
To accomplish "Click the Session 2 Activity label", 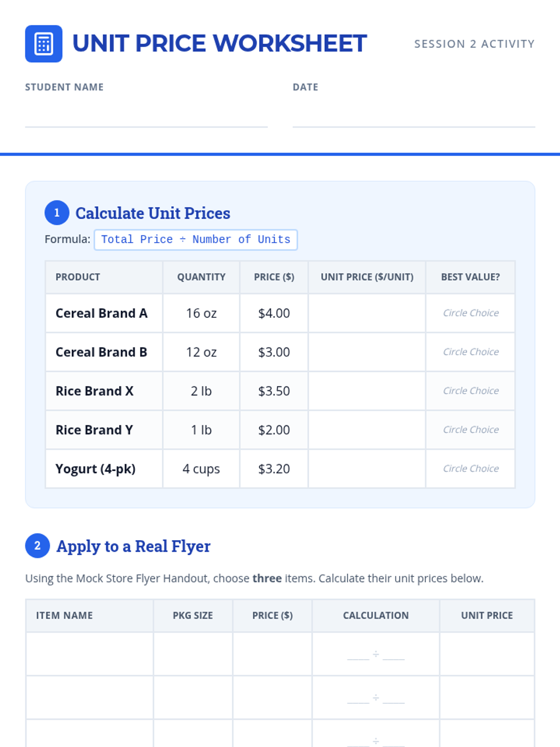I will (x=474, y=44).
